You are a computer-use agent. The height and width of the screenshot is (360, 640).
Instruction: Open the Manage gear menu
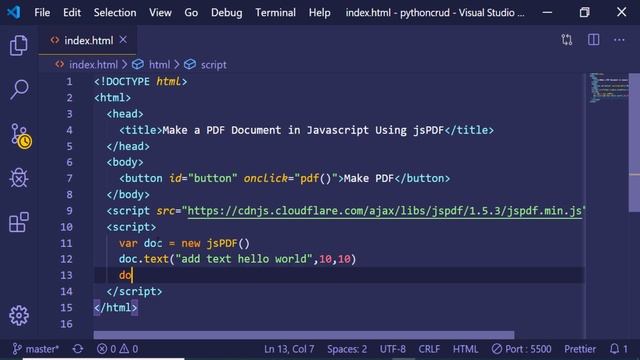tap(19, 316)
